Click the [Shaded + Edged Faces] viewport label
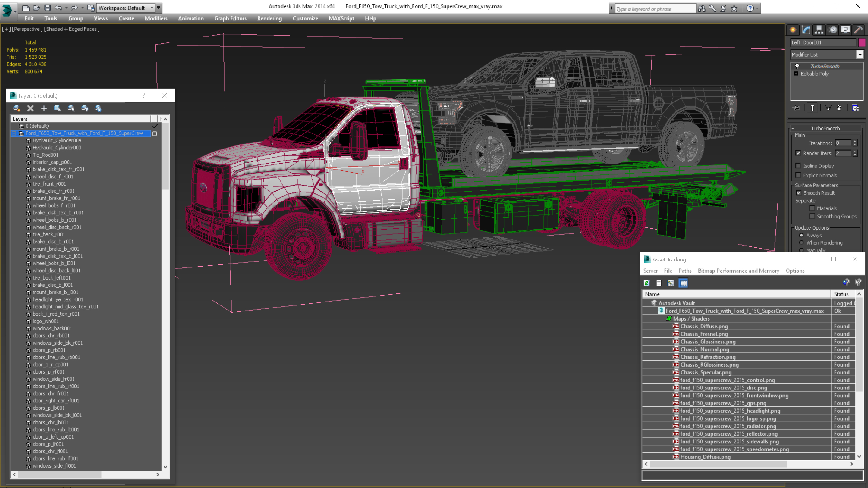The image size is (868, 488). [x=72, y=29]
